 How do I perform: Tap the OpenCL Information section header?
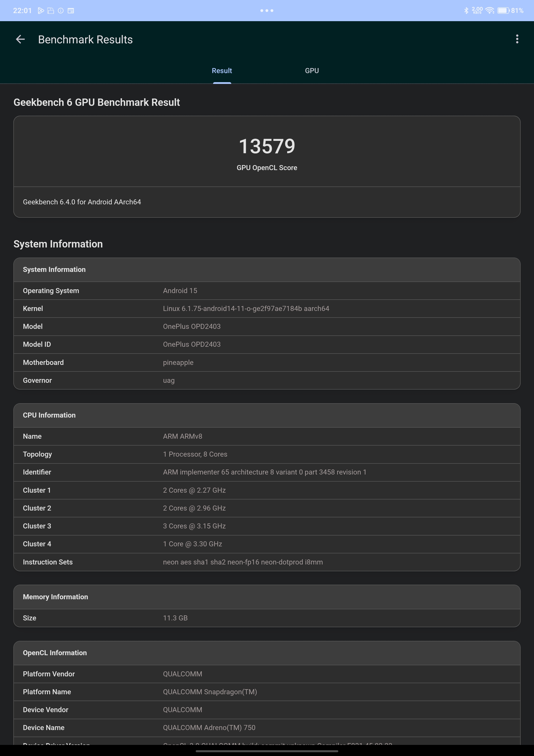click(x=267, y=653)
